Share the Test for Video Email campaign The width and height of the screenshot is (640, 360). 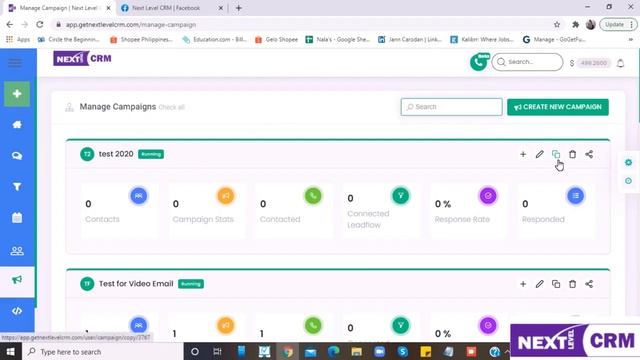589,284
